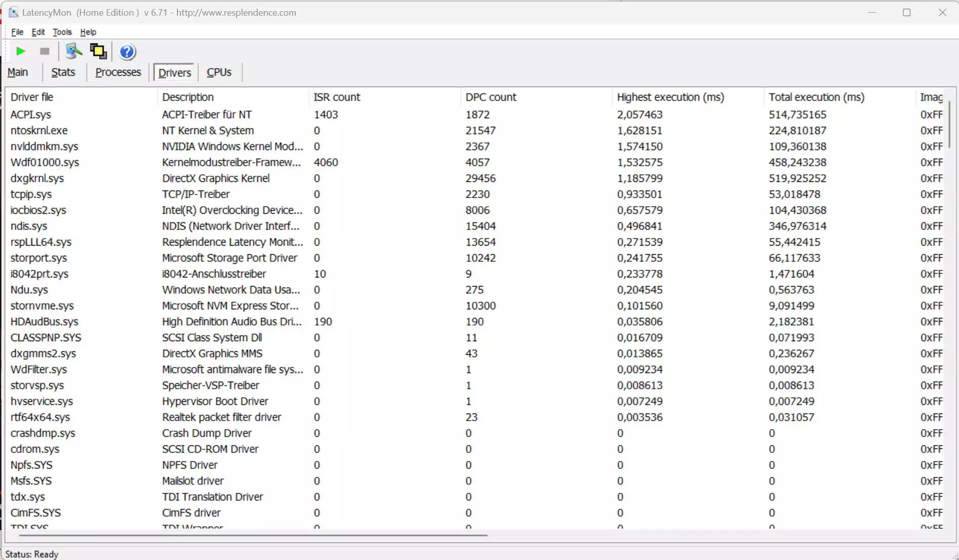This screenshot has height=560, width=959.
Task: Select the Npfs.SYS driver row
Action: (475, 465)
